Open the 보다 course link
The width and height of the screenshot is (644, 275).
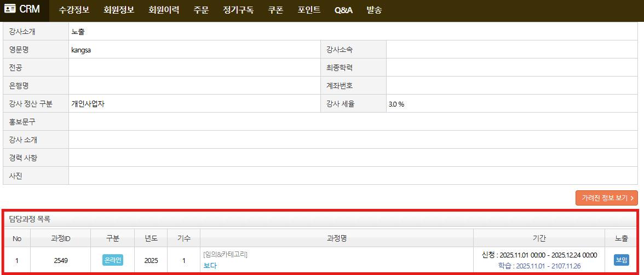pos(210,266)
